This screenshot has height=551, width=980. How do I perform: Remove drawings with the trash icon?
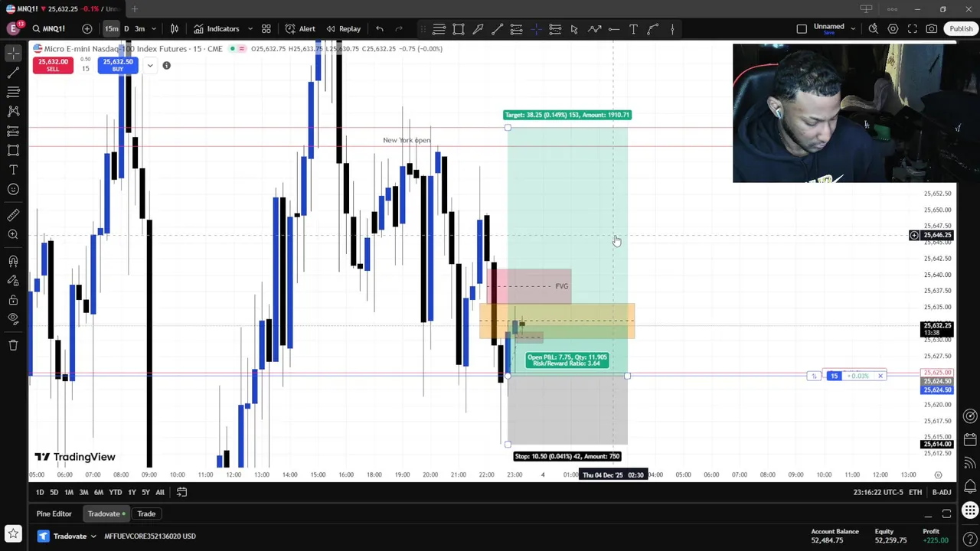coord(13,345)
